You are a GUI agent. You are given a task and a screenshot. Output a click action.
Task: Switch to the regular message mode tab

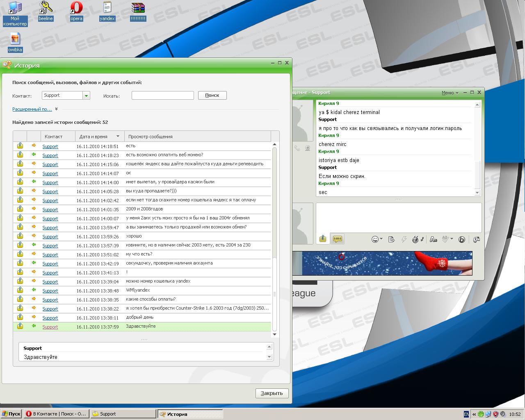click(323, 239)
